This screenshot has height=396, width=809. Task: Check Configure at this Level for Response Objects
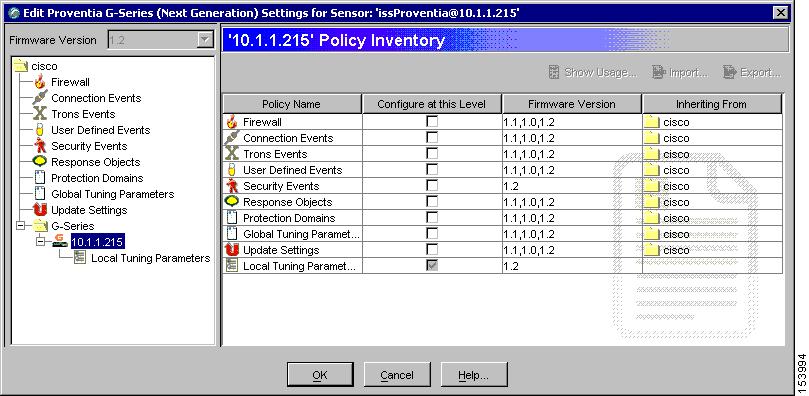tap(432, 202)
